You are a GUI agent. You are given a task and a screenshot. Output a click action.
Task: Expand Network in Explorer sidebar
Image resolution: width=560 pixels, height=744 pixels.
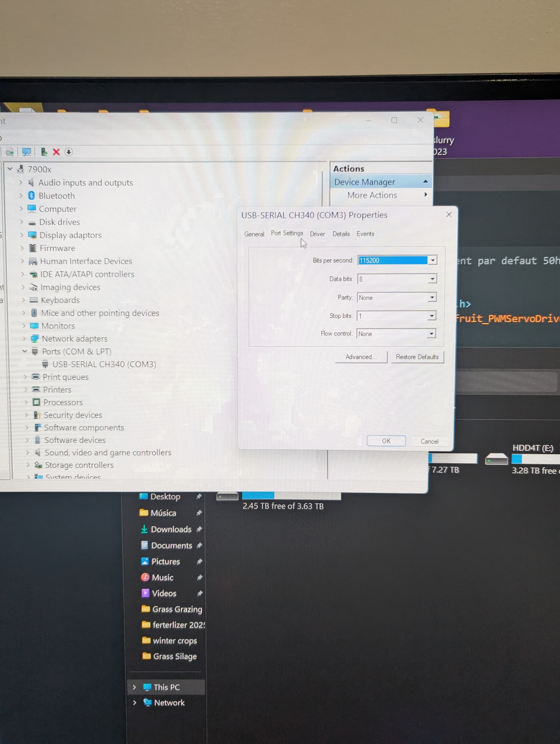[x=135, y=703]
